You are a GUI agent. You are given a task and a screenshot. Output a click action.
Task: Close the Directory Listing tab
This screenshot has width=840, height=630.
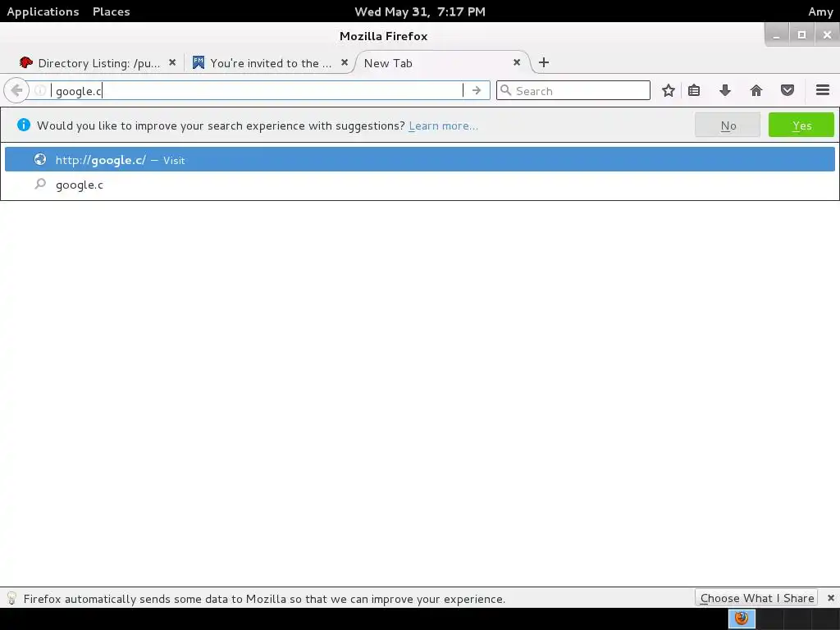pyautogui.click(x=172, y=62)
